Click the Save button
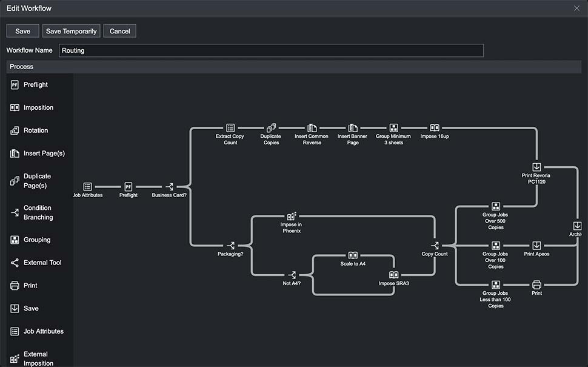Screen dimensions: 588x367 (x=22, y=31)
